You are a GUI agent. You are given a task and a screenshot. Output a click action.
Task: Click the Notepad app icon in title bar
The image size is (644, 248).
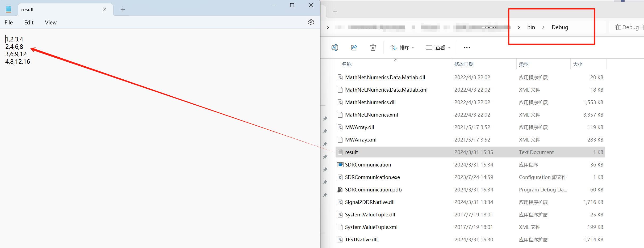tap(9, 9)
